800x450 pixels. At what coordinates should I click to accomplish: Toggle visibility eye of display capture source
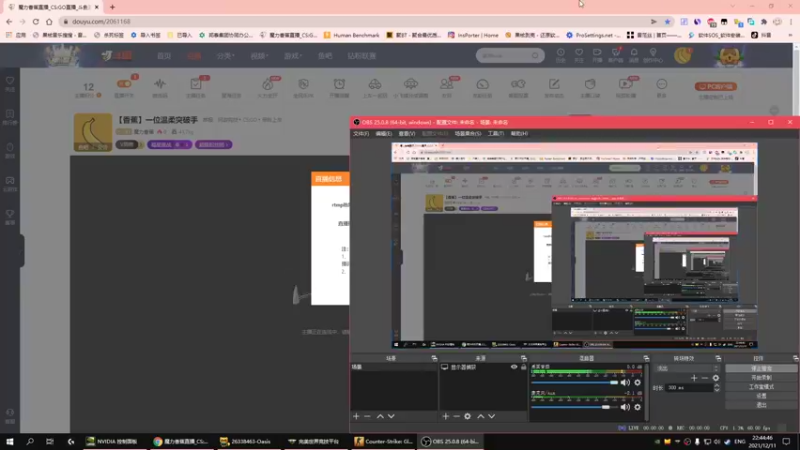514,367
